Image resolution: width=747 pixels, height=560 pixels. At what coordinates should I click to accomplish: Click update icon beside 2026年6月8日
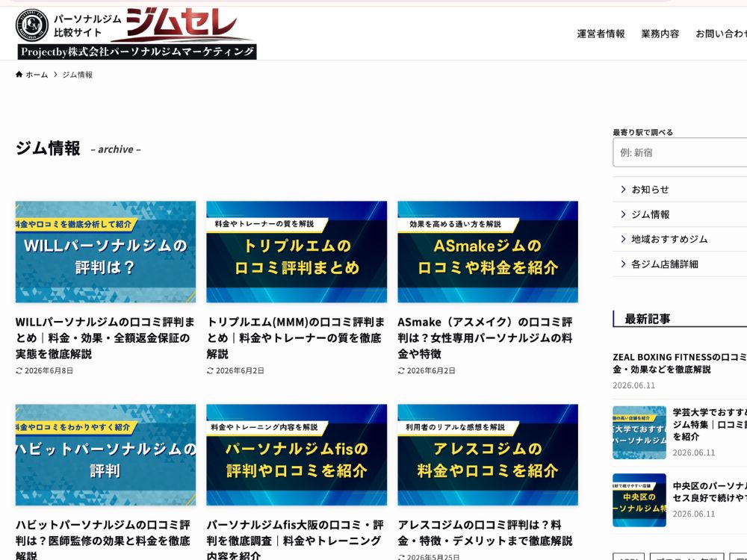(19, 370)
